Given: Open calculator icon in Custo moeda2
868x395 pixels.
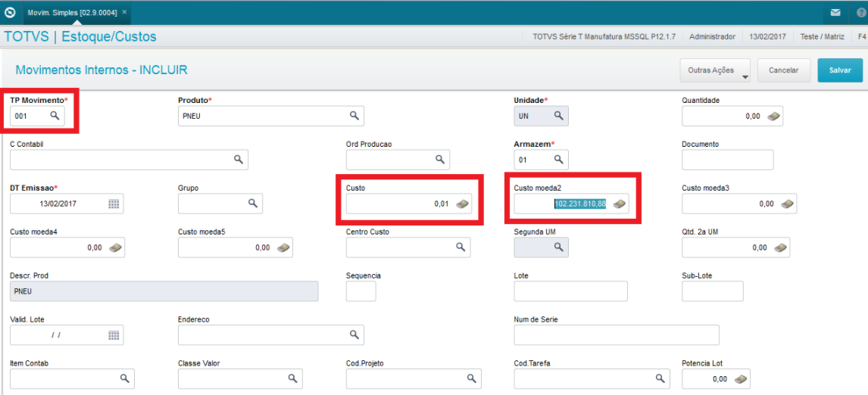Looking at the screenshot, I should (620, 204).
